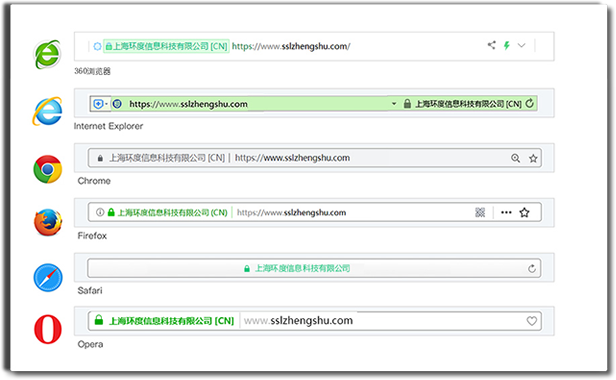Image resolution: width=616 pixels, height=380 pixels.
Task: Click green company name in Safari bar
Action: (302, 268)
